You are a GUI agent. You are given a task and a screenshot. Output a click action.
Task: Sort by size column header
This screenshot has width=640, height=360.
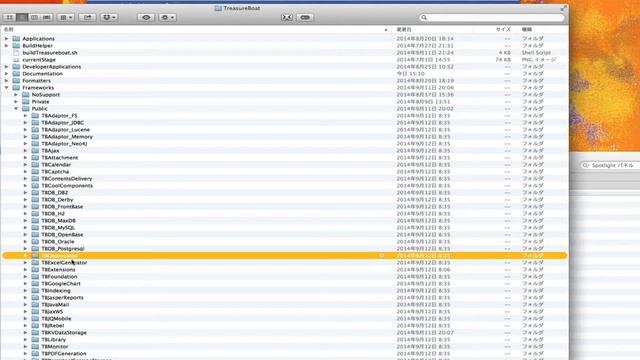click(503, 29)
